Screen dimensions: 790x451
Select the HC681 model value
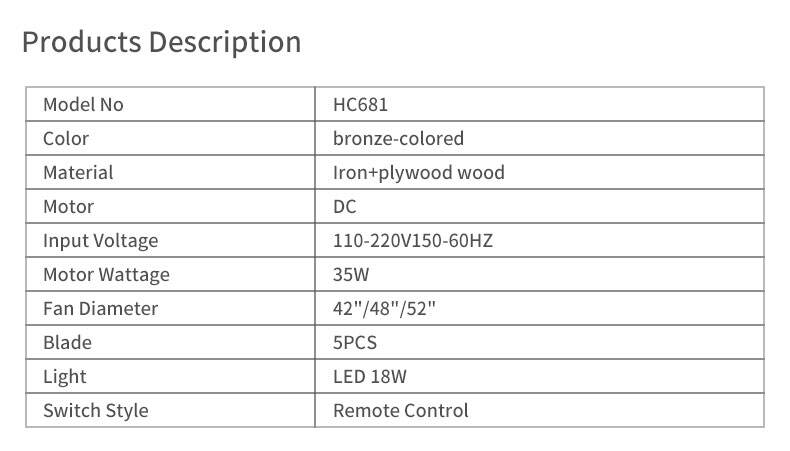coord(359,105)
